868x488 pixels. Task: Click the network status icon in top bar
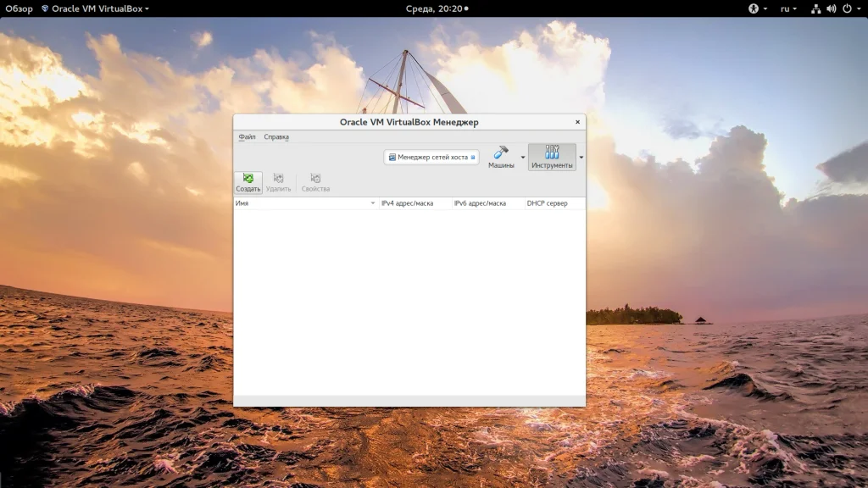tap(815, 8)
